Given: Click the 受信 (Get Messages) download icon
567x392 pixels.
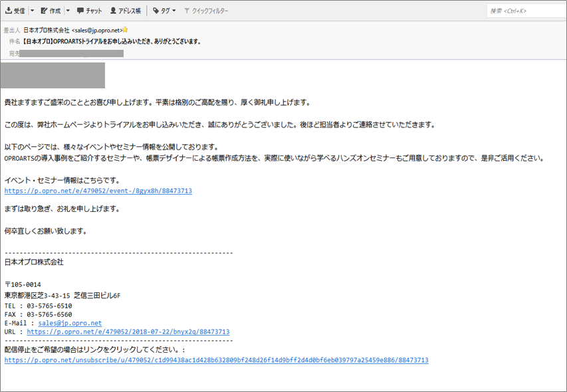Looking at the screenshot, I should click(x=9, y=11).
